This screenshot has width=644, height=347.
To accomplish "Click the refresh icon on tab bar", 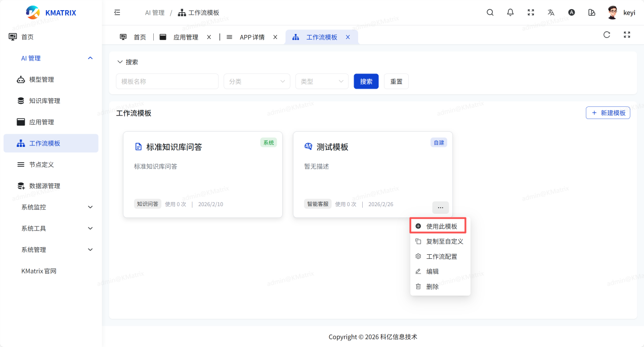I will [x=607, y=35].
